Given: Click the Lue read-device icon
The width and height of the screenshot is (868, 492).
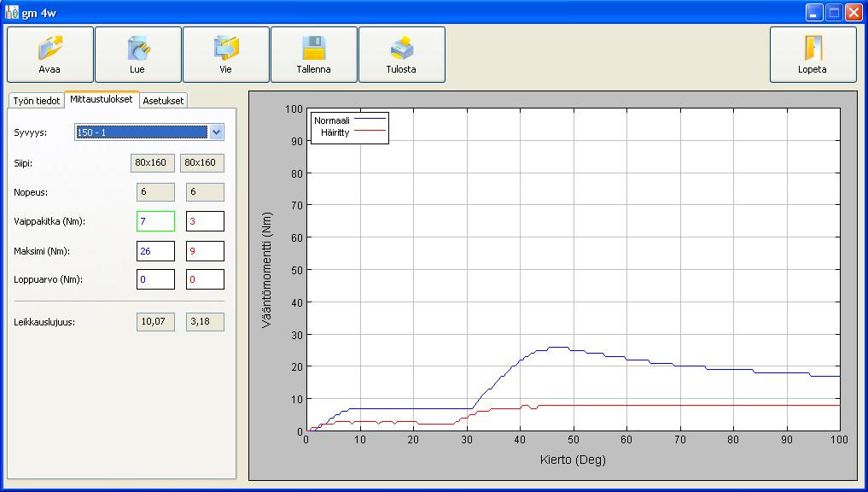Looking at the screenshot, I should (x=138, y=48).
